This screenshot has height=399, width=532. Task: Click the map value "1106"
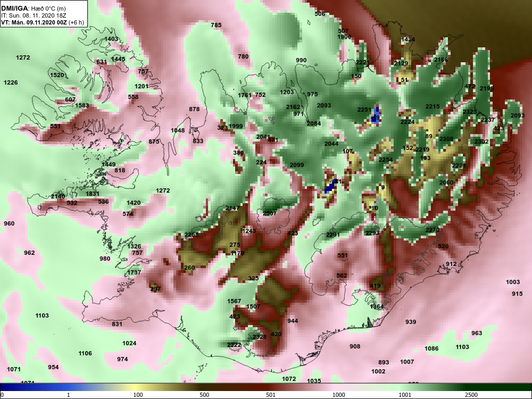pos(85,354)
